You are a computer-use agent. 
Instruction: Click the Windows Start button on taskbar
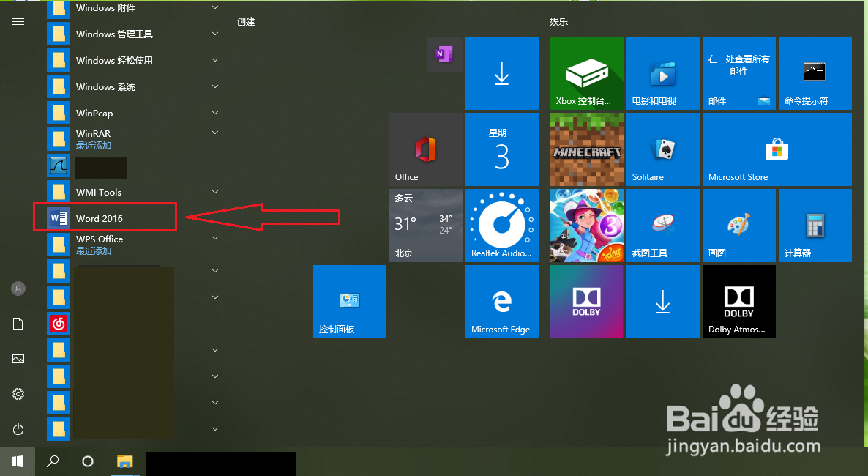[18, 461]
